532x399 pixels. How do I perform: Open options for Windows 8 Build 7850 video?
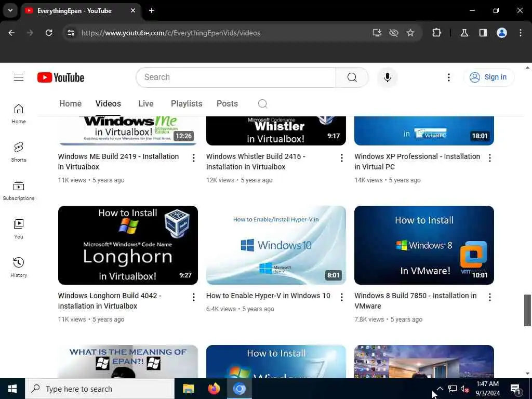[489, 297]
